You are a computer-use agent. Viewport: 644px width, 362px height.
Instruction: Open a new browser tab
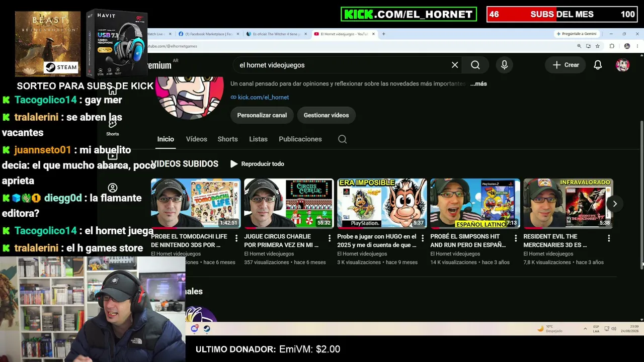point(383,34)
